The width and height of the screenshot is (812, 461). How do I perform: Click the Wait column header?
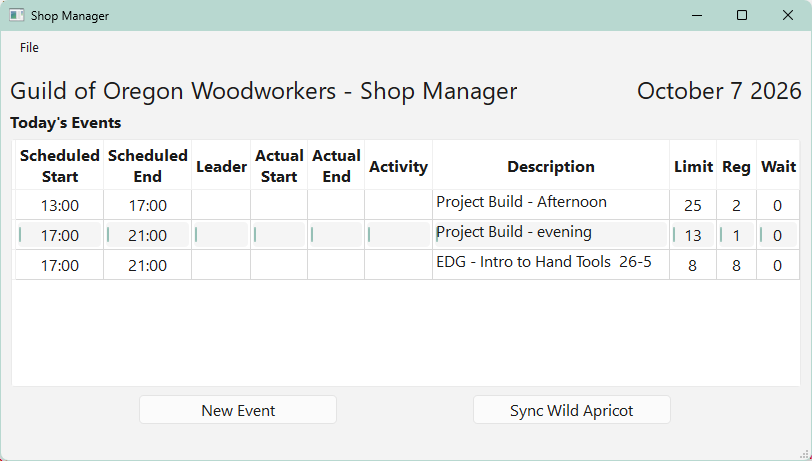[778, 166]
